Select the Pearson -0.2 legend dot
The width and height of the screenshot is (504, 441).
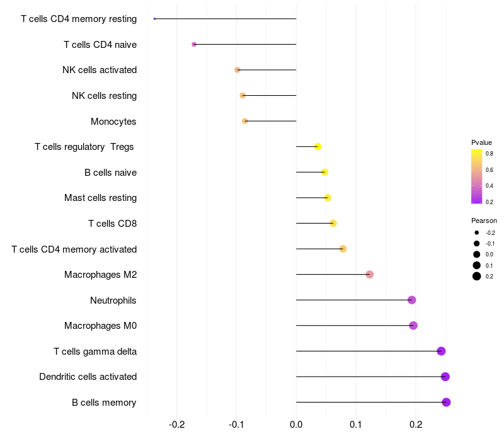click(477, 232)
